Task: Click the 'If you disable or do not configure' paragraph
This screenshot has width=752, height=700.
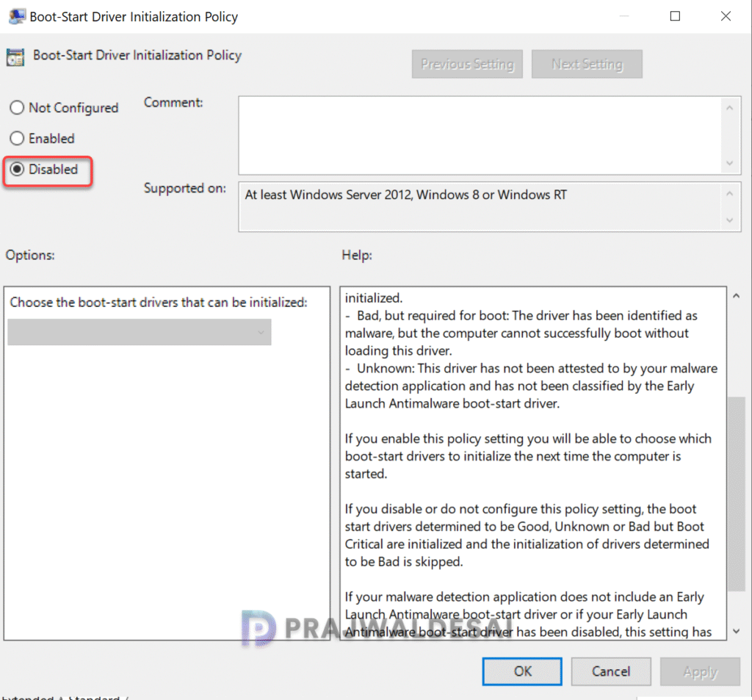Action: coord(527,535)
